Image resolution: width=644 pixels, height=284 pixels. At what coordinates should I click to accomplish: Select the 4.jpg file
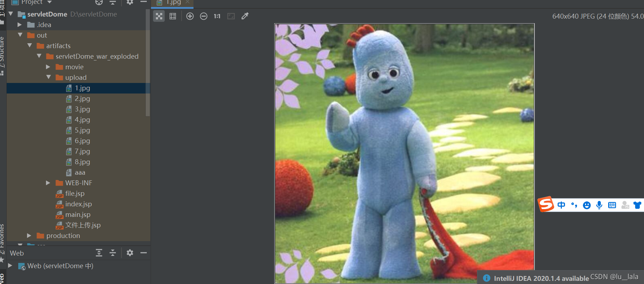coord(82,120)
